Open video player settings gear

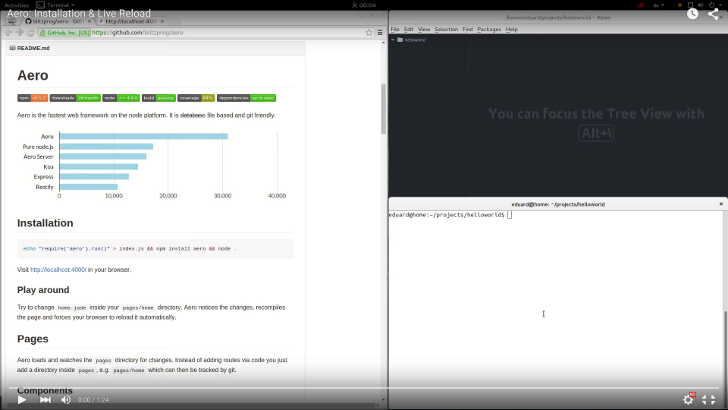point(688,399)
